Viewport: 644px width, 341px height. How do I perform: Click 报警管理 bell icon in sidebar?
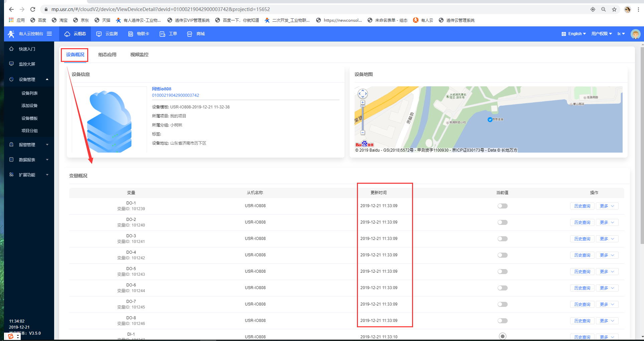[11, 145]
